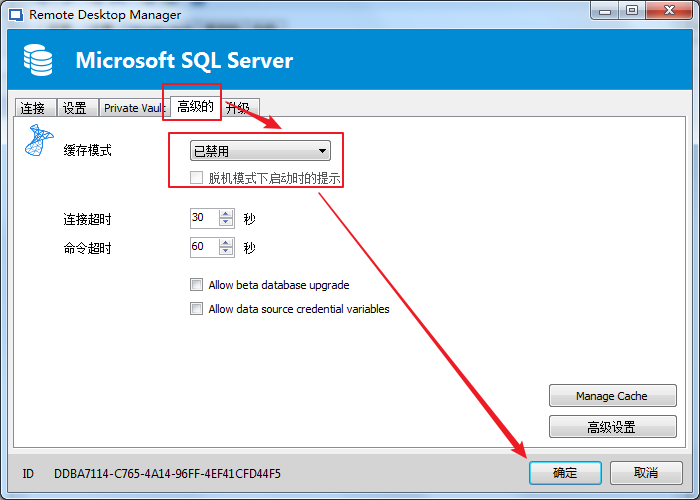The image size is (700, 500).
Task: Enable Allow beta database upgrade
Action: 196,285
